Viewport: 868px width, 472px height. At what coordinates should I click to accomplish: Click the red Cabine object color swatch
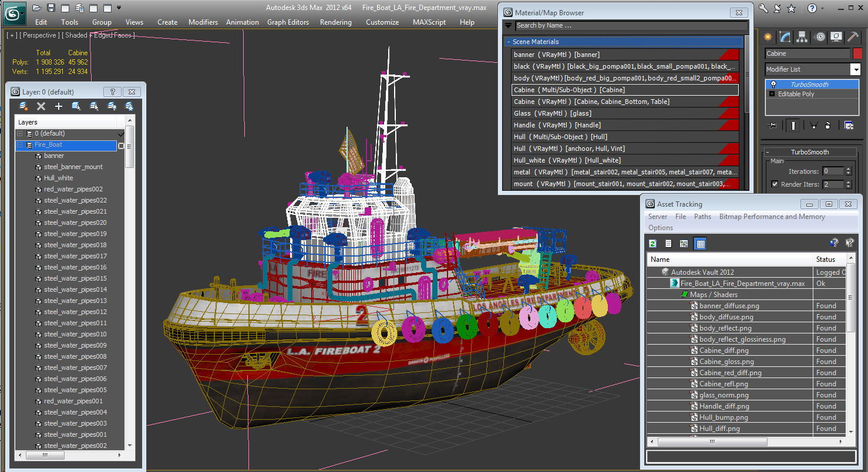click(x=857, y=53)
